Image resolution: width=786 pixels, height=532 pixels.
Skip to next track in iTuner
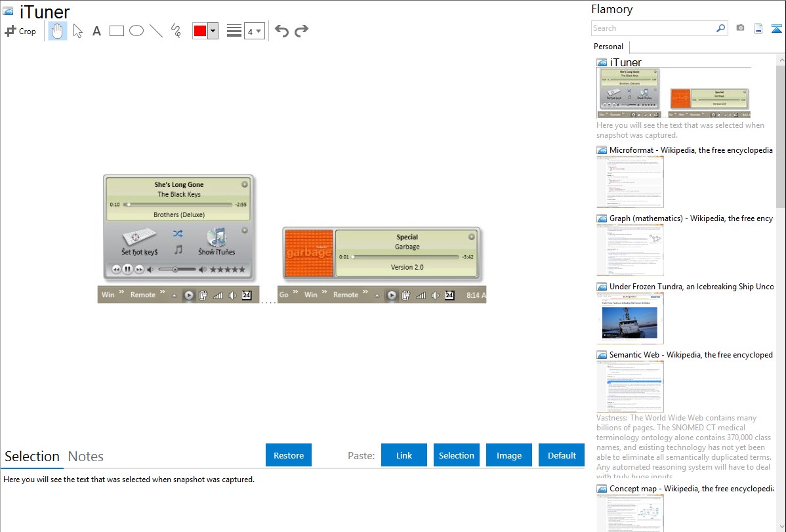(139, 270)
